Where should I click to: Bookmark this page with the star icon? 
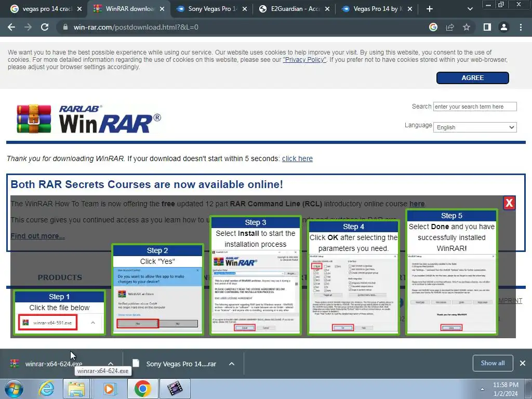tap(467, 27)
